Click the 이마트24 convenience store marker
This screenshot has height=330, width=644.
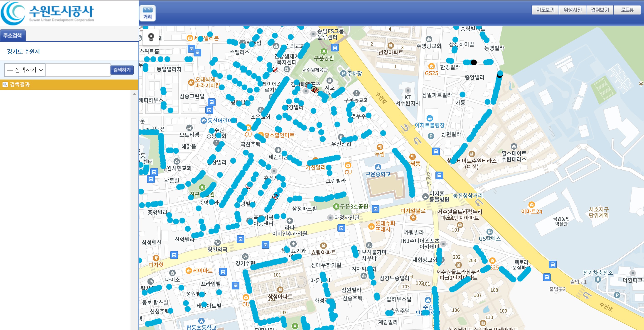[x=531, y=205]
